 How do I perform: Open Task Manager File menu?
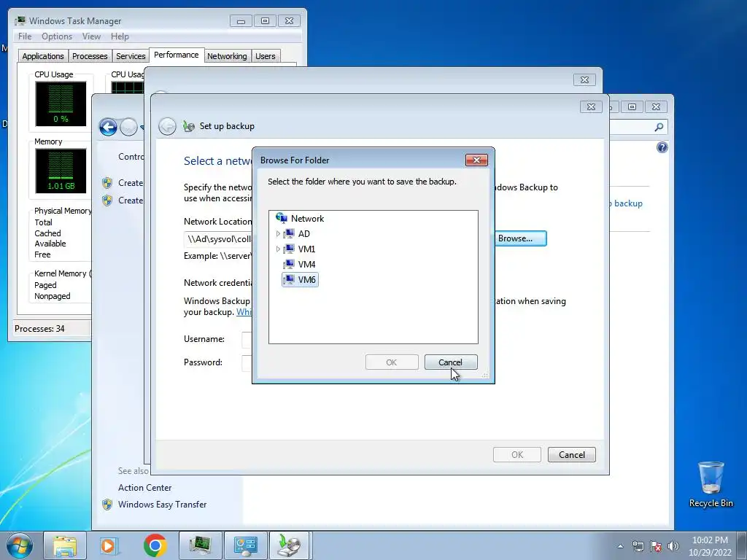click(25, 36)
